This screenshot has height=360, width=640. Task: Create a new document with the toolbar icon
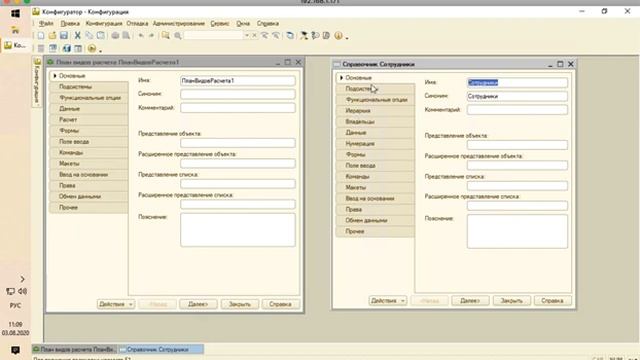coord(41,36)
